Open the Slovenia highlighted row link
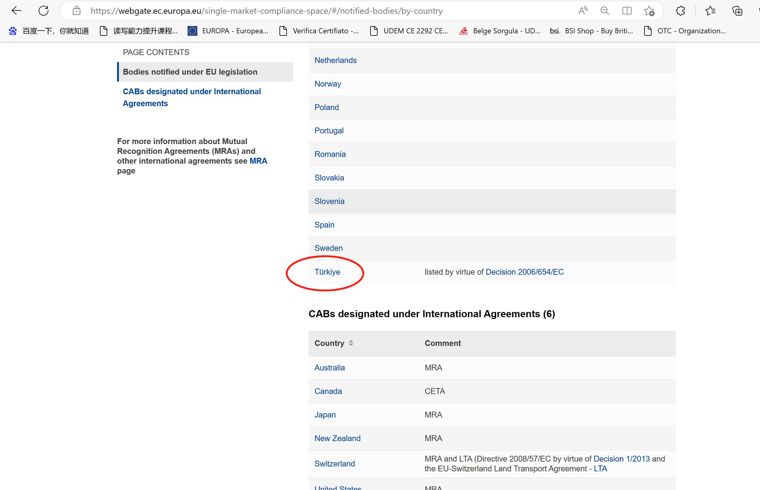The image size is (760, 490). click(x=329, y=201)
